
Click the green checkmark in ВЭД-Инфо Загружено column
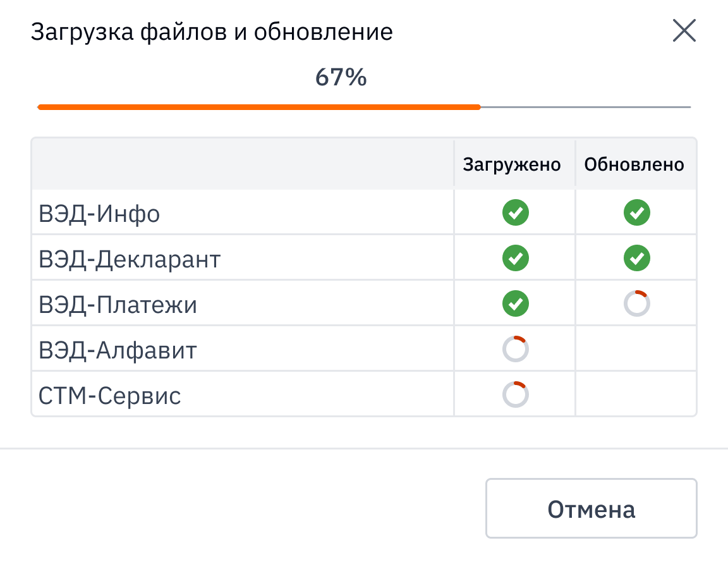[x=515, y=212]
